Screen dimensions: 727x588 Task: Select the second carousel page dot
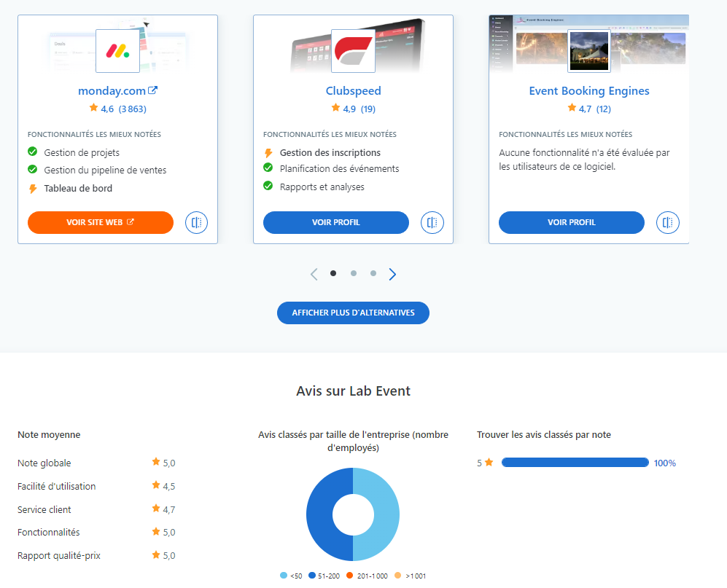(x=354, y=273)
